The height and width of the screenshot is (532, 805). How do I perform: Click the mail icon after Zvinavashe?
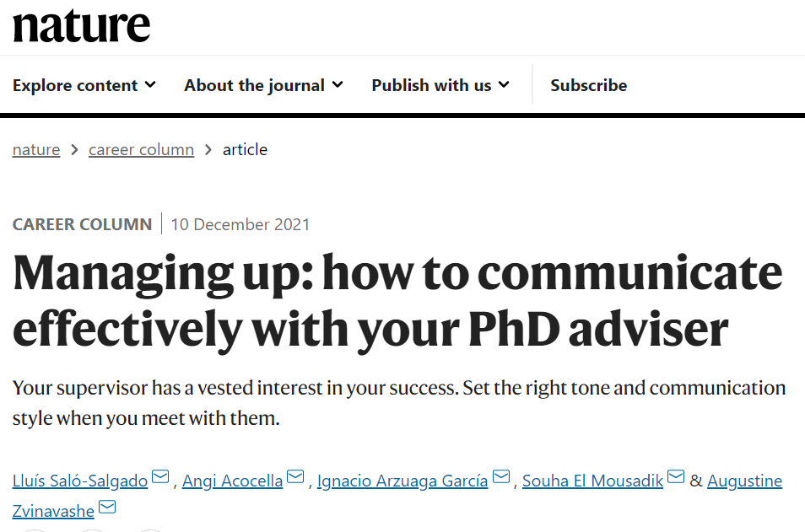[107, 508]
